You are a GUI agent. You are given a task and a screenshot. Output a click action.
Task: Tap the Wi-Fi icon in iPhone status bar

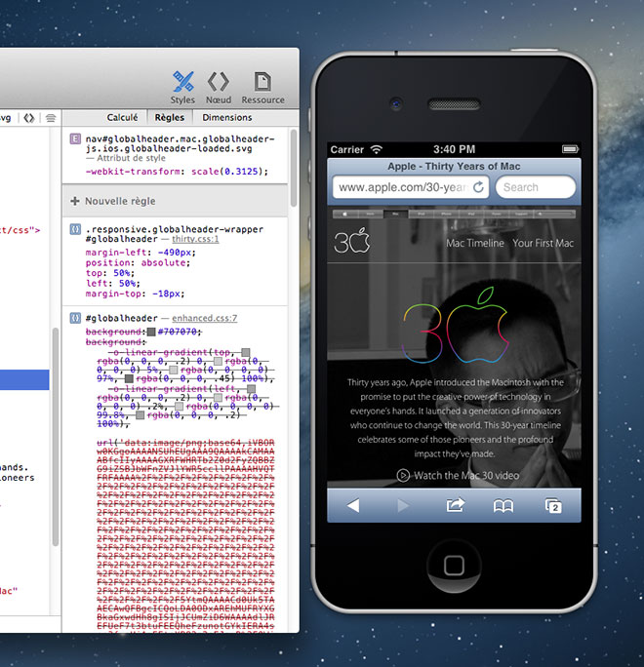(x=377, y=149)
